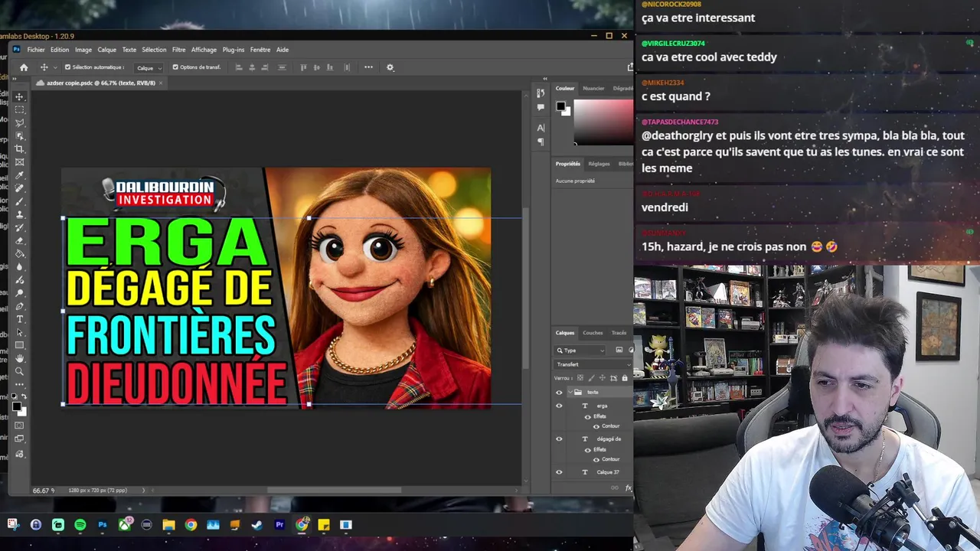Open the Edit Toolbar ellipsis
Viewport: 980px width, 551px height.
[x=20, y=384]
